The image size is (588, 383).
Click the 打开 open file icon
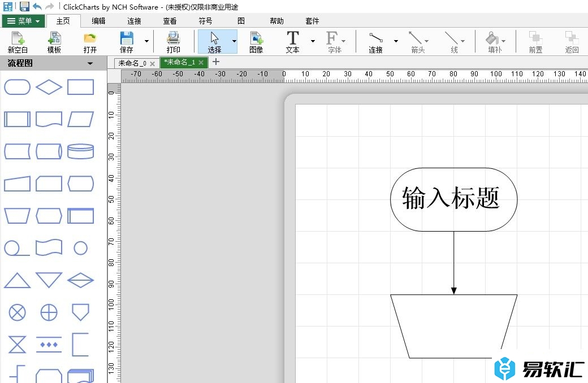[x=90, y=42]
